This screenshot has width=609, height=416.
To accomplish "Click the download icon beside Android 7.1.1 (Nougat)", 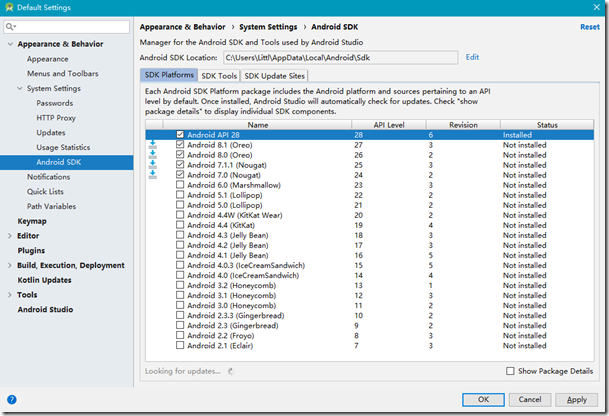I will coord(153,165).
